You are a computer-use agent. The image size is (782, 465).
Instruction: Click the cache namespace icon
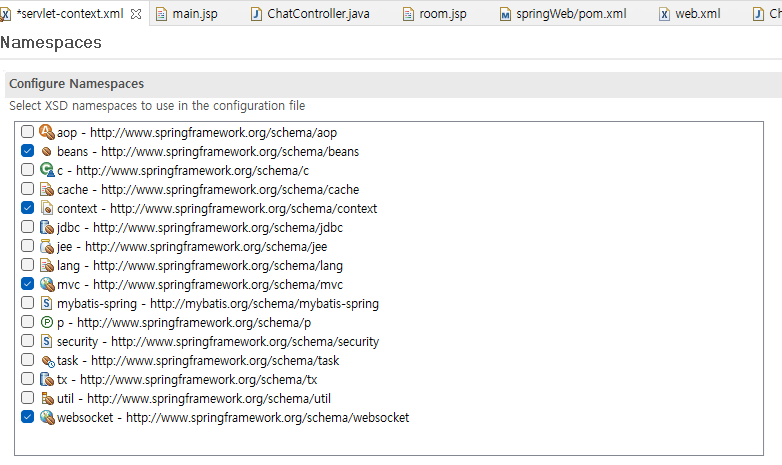click(47, 189)
